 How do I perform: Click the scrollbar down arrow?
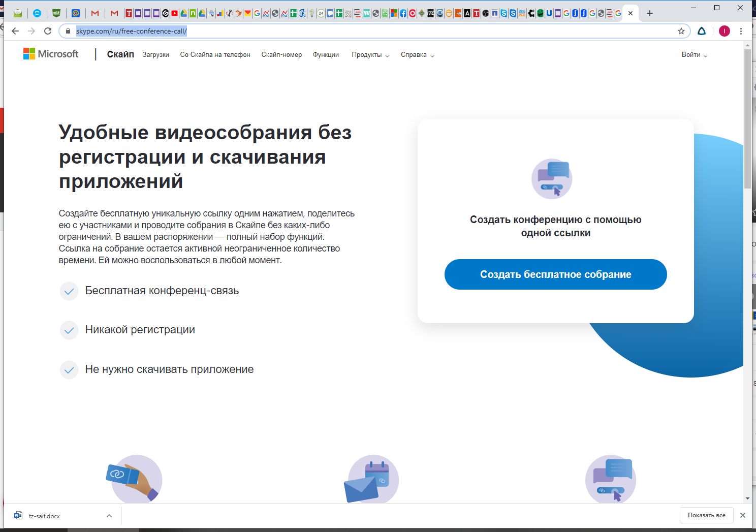747,498
